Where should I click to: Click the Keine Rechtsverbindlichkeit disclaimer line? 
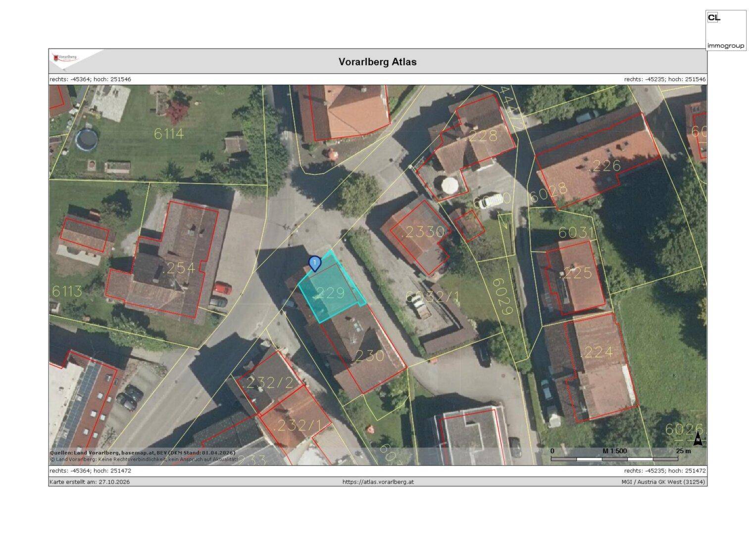144,459
